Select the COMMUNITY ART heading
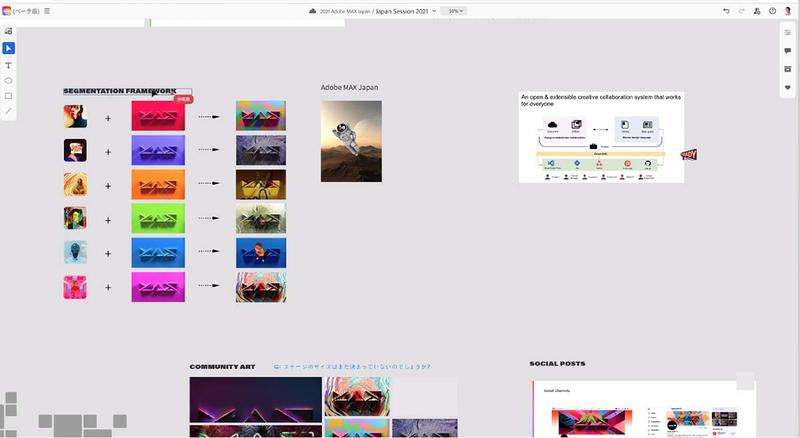This screenshot has width=800, height=438. point(222,367)
